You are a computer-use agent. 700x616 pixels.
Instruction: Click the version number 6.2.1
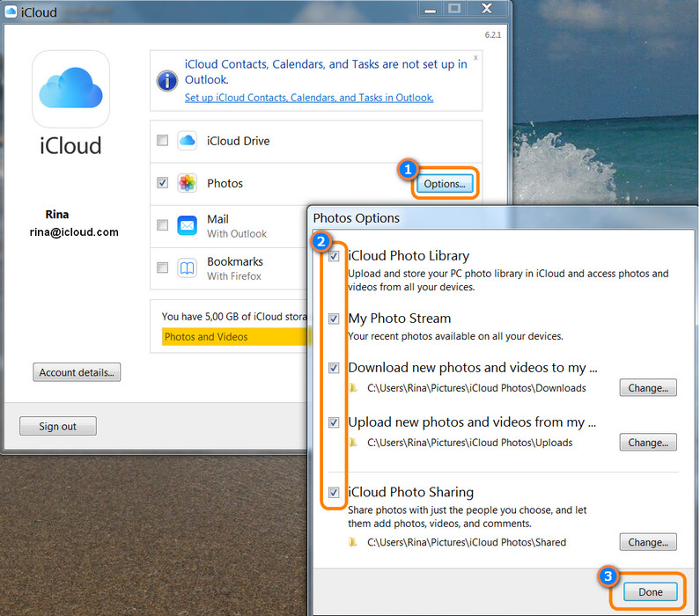tap(493, 35)
